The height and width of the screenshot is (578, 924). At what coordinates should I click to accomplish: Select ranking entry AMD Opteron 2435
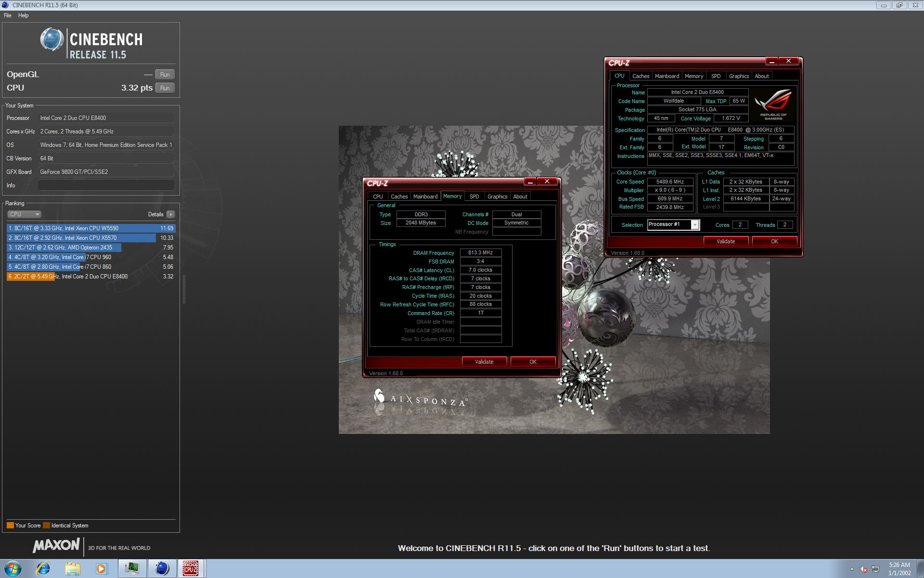coord(91,248)
